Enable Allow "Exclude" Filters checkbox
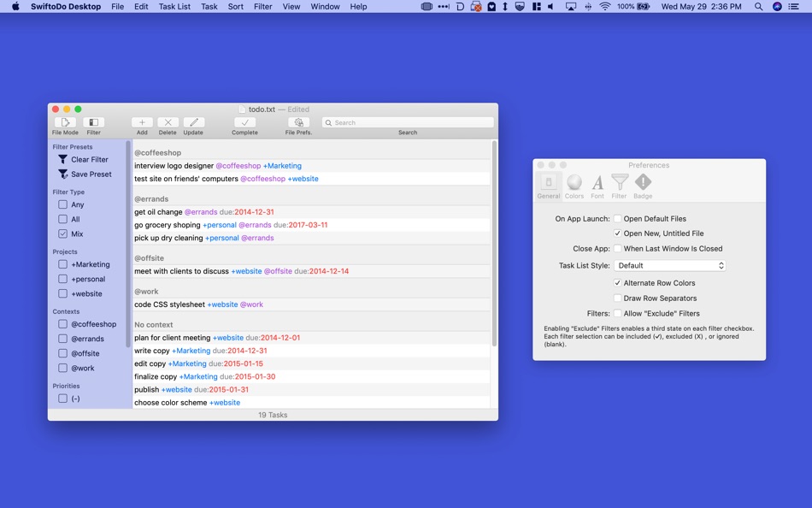The image size is (812, 508). (x=617, y=314)
